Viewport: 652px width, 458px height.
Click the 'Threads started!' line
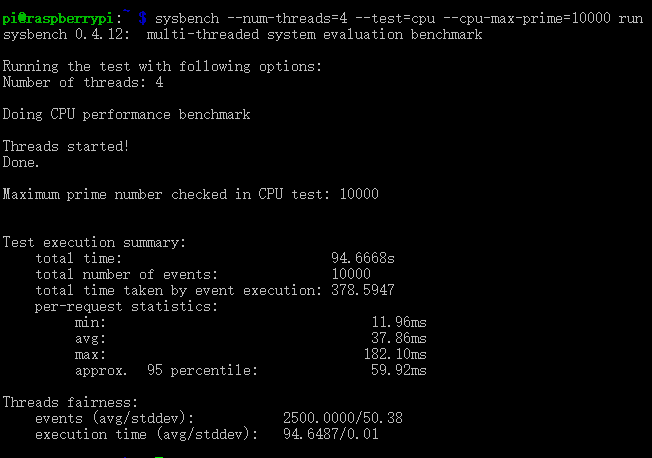tap(66, 146)
